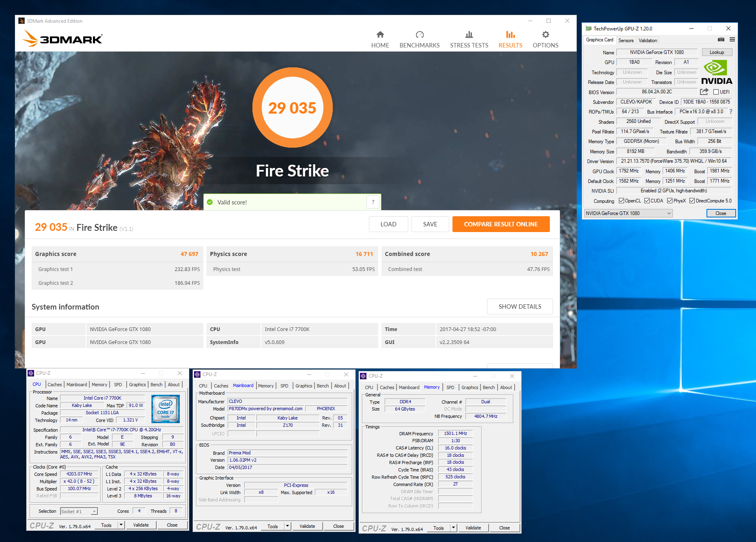This screenshot has width=756, height=542.
Task: Click the Valid score help question mark
Action: 373,202
